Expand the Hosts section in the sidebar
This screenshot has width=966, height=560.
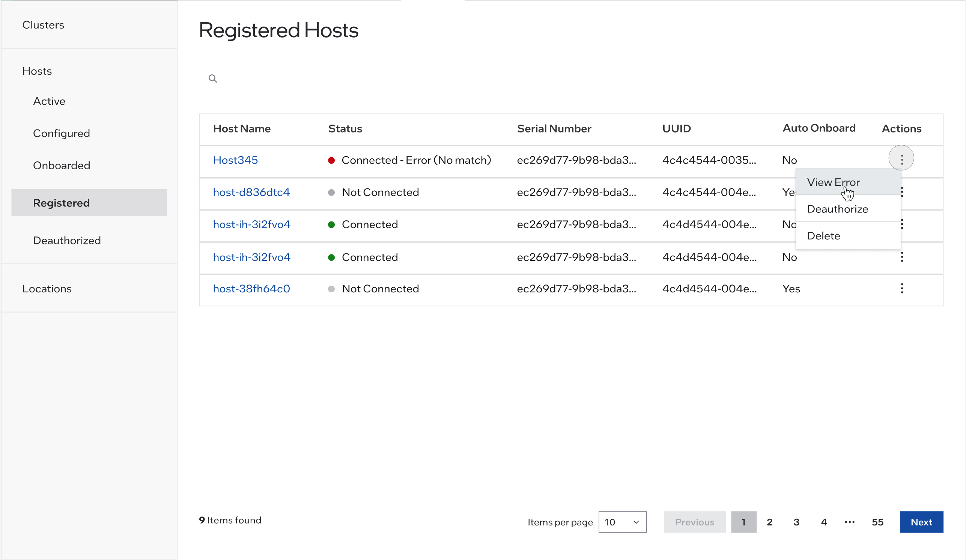point(37,71)
